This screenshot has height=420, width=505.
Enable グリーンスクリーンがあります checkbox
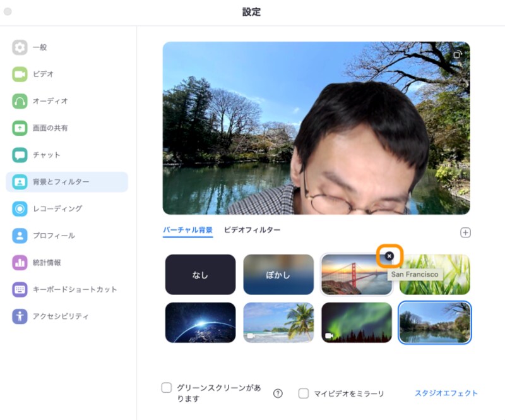tap(167, 387)
